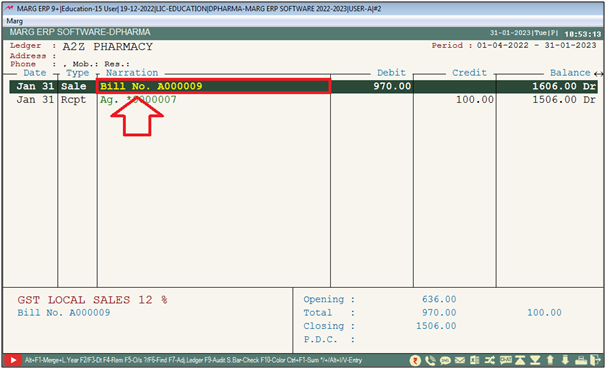Click the Balance column width arrow
The image size is (607, 369).
598,73
